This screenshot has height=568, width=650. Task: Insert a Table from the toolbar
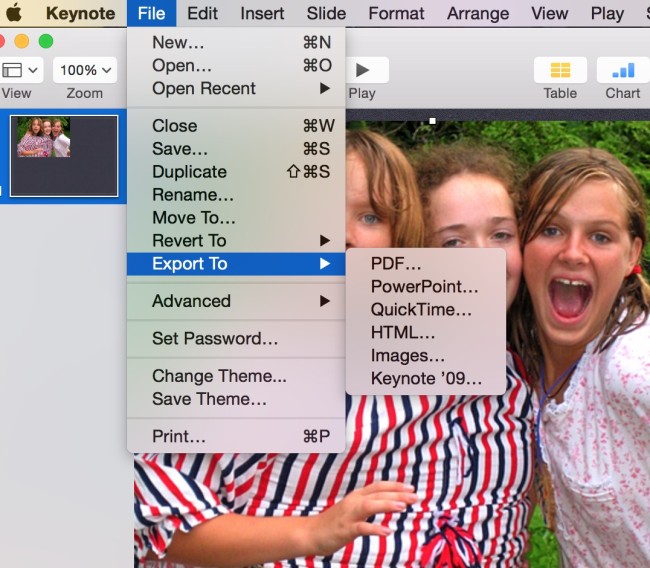tap(560, 70)
